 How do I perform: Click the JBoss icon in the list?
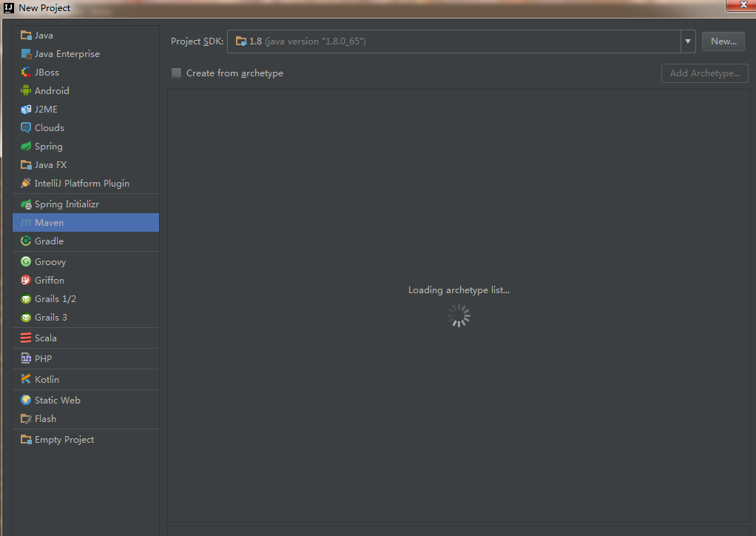26,73
